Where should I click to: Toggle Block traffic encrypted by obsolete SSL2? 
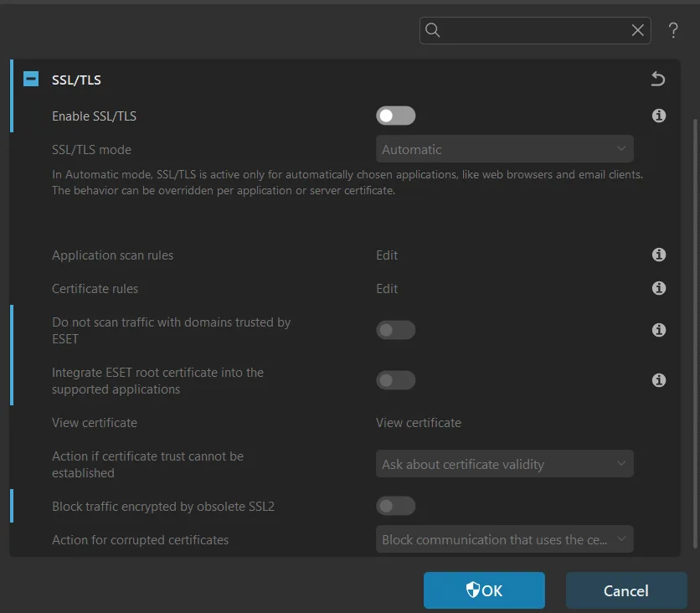point(395,506)
